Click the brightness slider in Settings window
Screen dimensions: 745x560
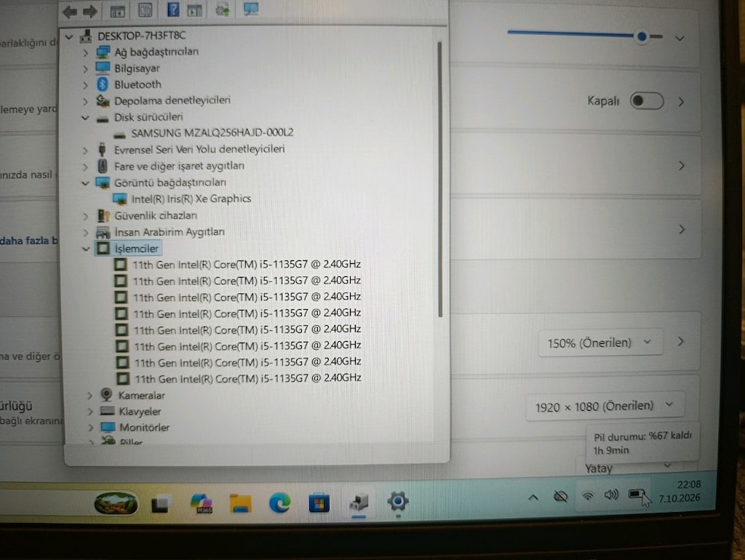tap(585, 35)
